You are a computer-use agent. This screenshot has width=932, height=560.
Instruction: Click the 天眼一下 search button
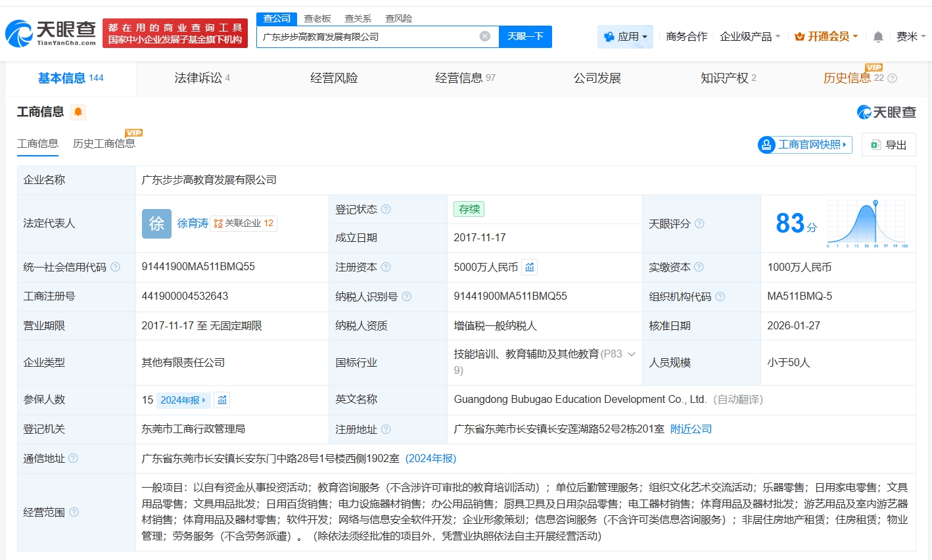[525, 37]
